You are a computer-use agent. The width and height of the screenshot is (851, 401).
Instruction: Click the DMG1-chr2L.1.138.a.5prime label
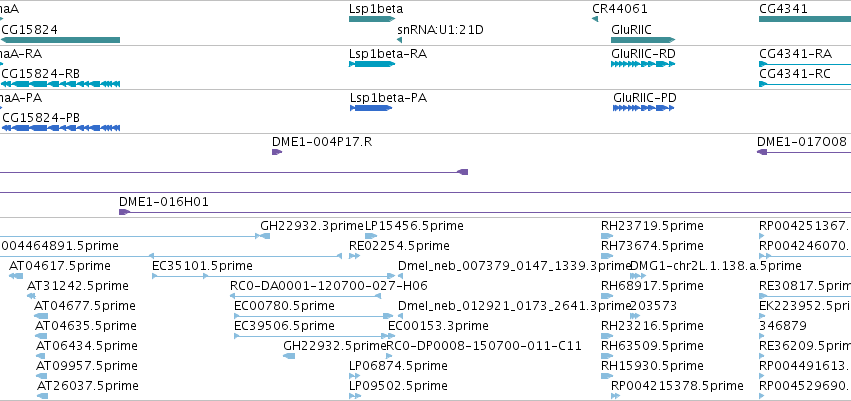click(716, 266)
